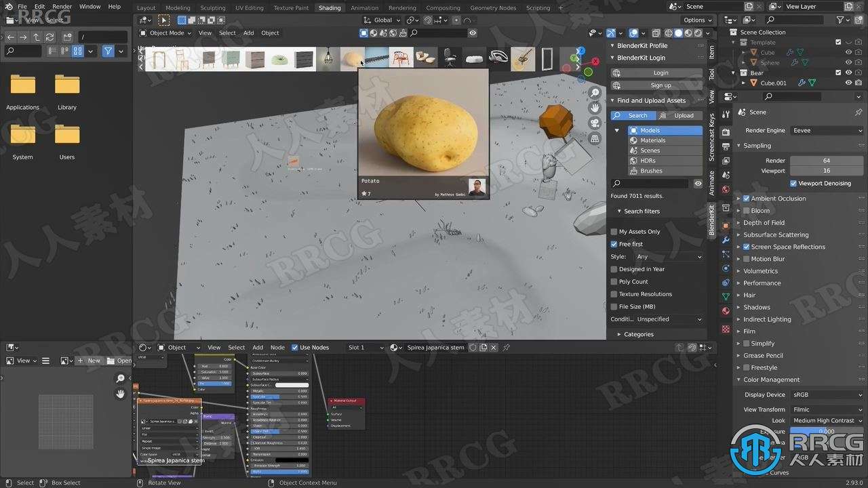868x488 pixels.
Task: Open the Physics properties icon
Action: (726, 268)
